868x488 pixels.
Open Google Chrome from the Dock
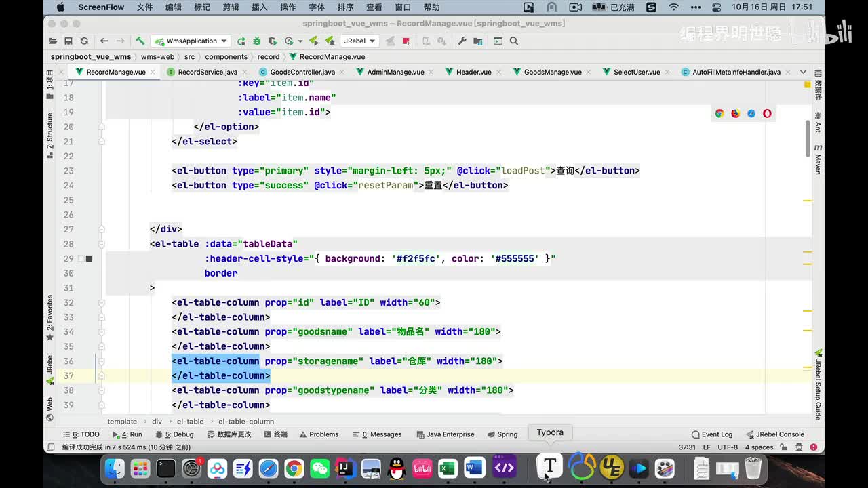(x=294, y=468)
